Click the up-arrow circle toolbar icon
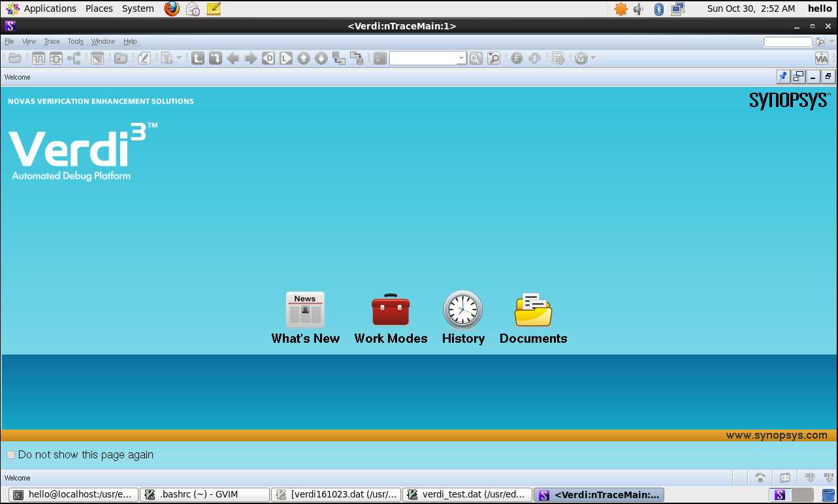The image size is (838, 504). tap(304, 58)
